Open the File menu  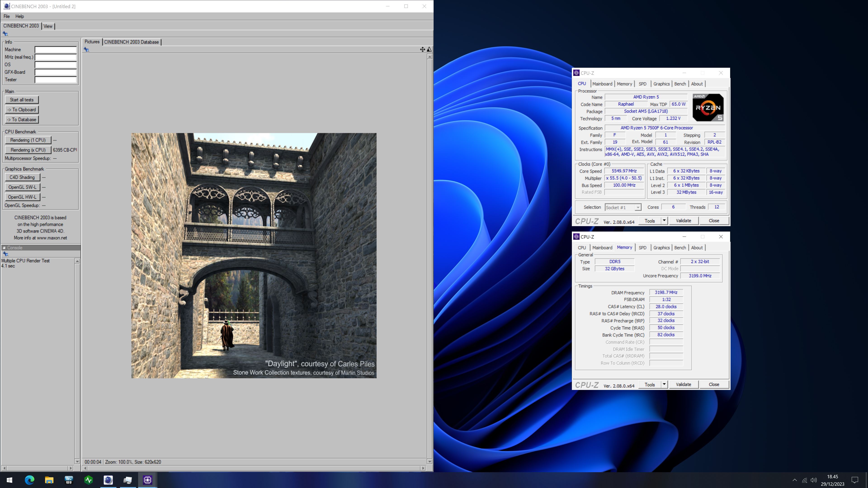pos(6,16)
